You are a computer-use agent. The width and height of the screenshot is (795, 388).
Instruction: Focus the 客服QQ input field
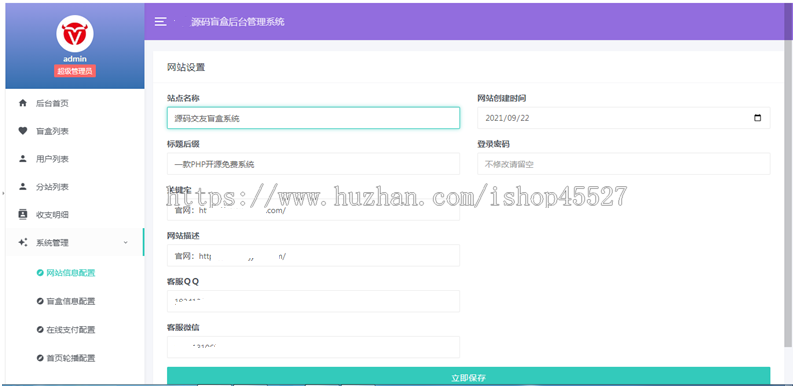(313, 301)
